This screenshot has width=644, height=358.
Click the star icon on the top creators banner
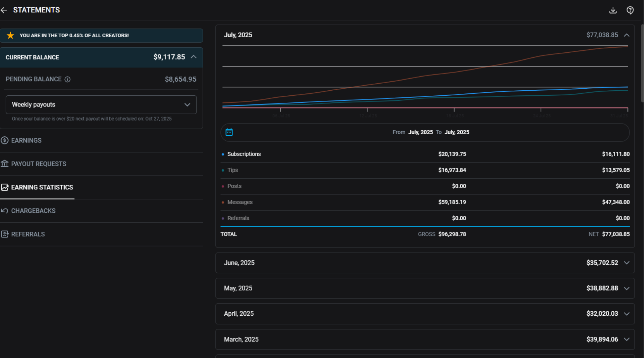click(x=10, y=35)
